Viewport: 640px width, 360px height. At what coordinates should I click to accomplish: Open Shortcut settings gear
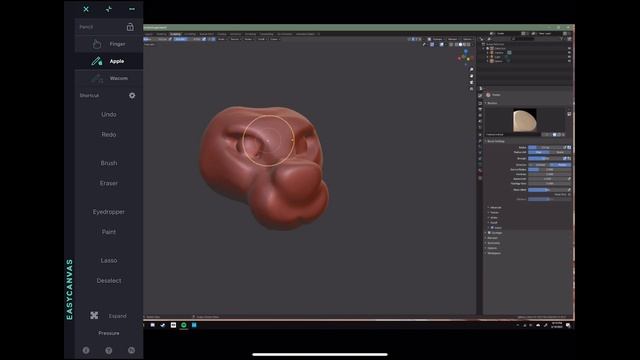(x=132, y=96)
